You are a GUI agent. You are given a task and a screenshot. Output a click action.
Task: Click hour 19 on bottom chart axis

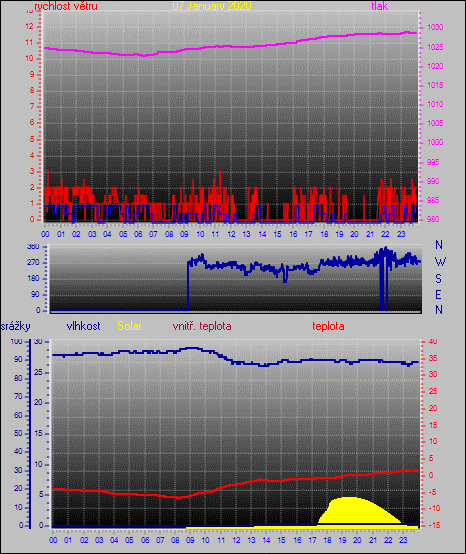tap(342, 540)
